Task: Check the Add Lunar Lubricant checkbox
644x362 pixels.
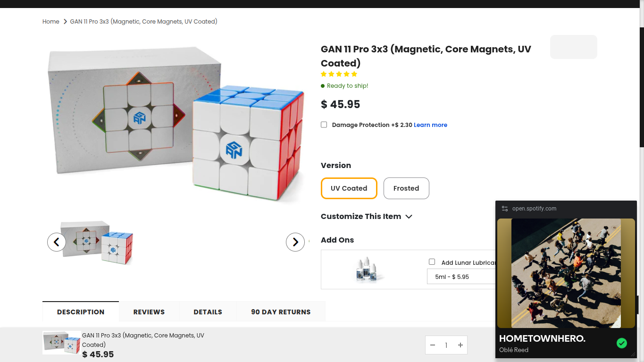Action: [432, 262]
